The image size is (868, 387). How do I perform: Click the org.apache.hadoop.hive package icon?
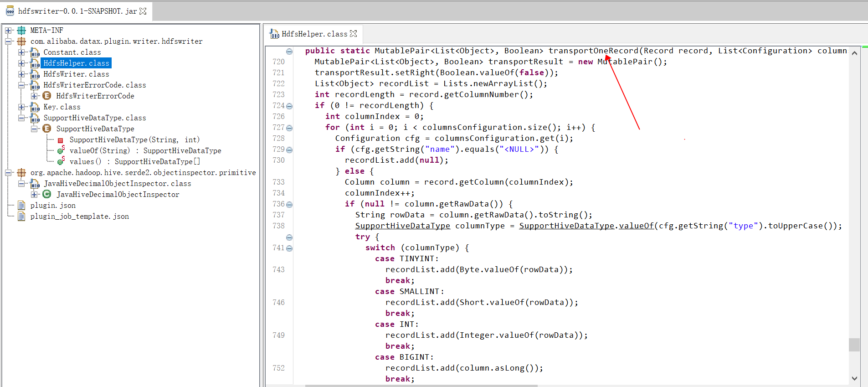21,173
